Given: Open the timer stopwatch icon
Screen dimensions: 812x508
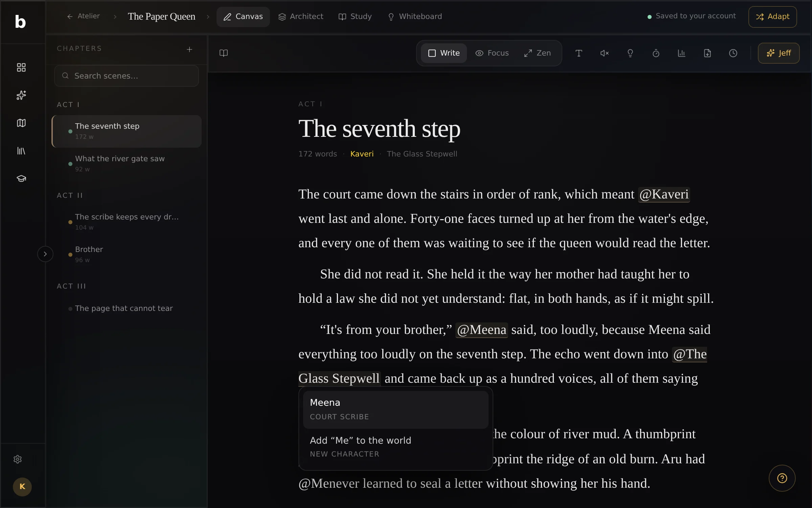Looking at the screenshot, I should 656,53.
